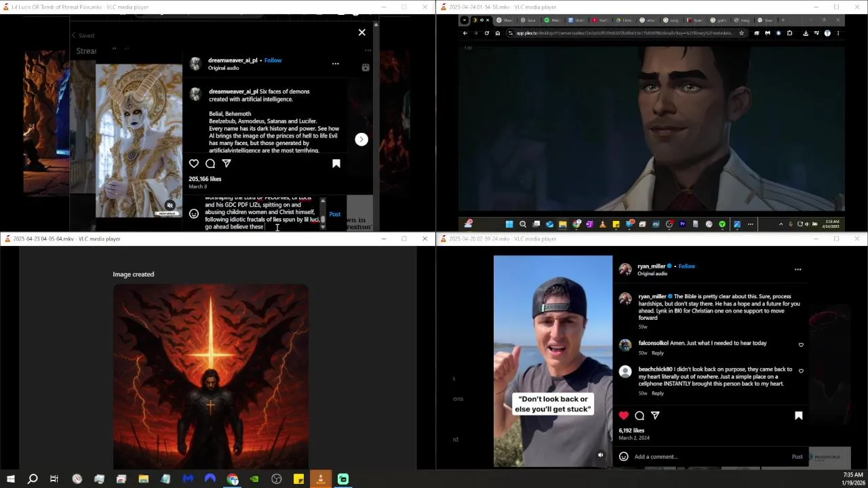Open emoji picker in top-left comment box
This screenshot has height=488, width=868.
tap(194, 213)
